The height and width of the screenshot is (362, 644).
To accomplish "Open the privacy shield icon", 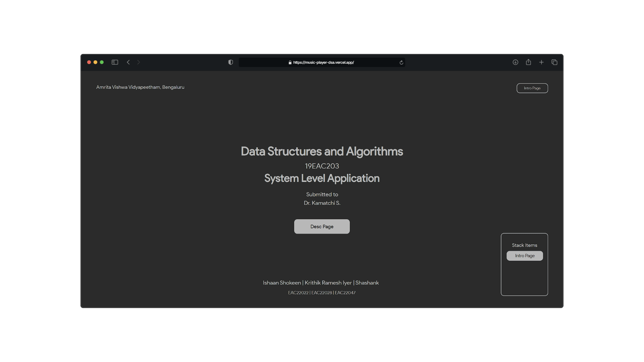I will [230, 62].
